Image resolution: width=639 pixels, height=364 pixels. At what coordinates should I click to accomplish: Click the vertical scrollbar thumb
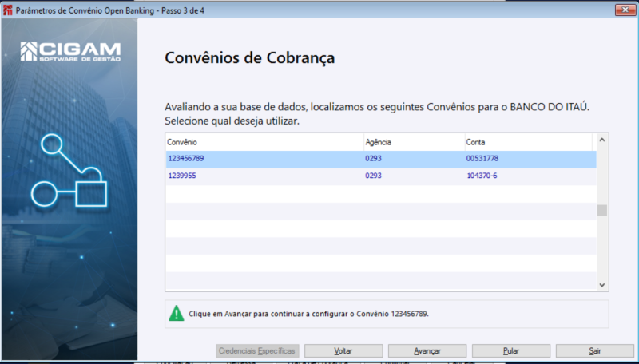tap(602, 211)
